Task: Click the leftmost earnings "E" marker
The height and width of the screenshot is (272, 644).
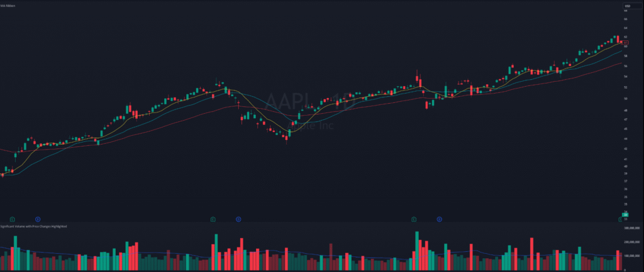Action: tap(12, 219)
